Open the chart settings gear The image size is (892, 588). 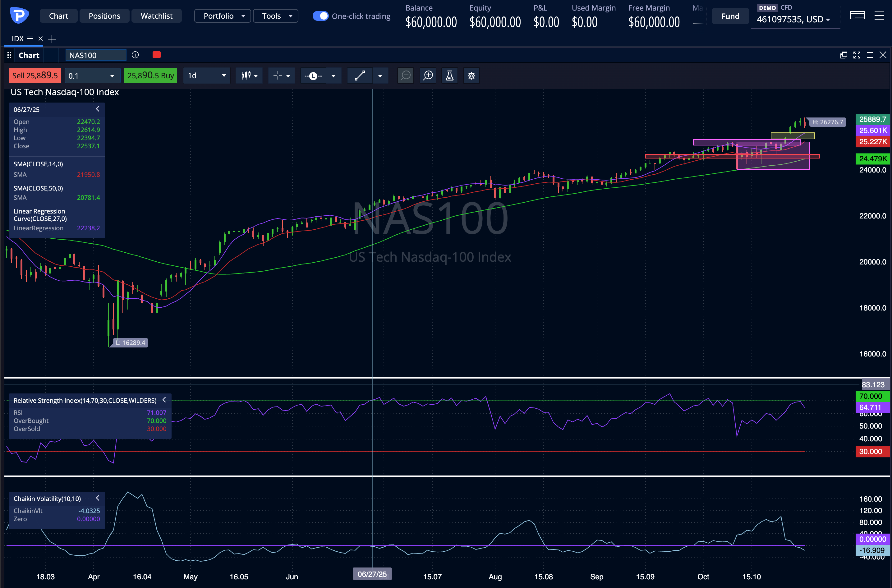[471, 76]
